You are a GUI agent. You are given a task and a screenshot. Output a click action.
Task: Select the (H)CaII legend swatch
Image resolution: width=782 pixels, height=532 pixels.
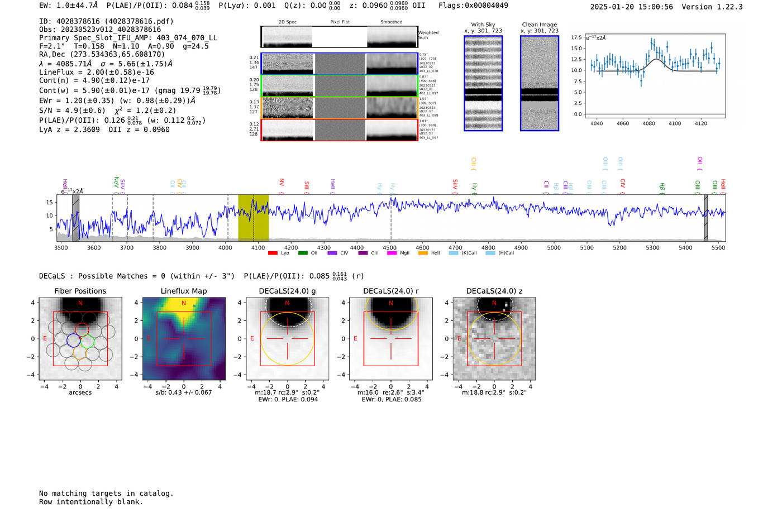[490, 253]
